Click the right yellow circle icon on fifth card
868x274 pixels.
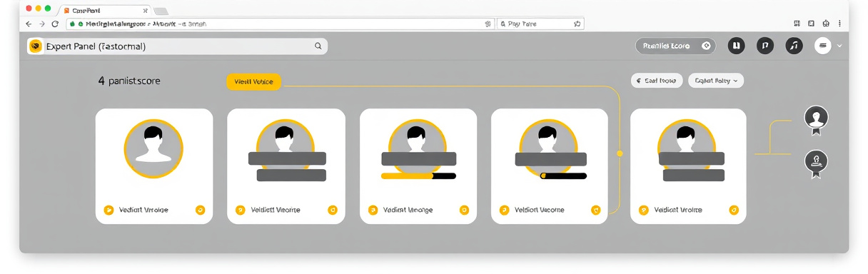point(733,210)
